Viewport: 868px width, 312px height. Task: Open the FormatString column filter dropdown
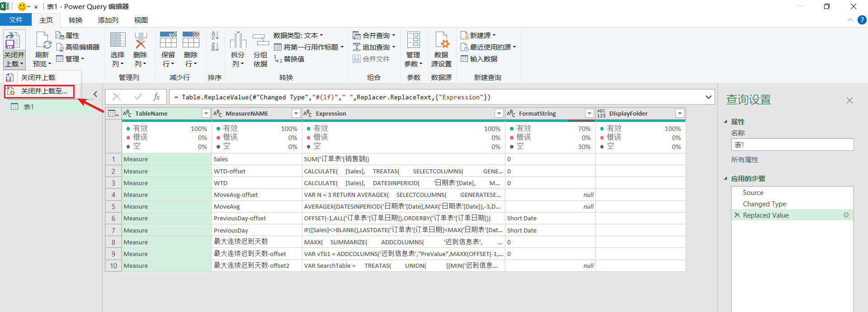point(590,114)
